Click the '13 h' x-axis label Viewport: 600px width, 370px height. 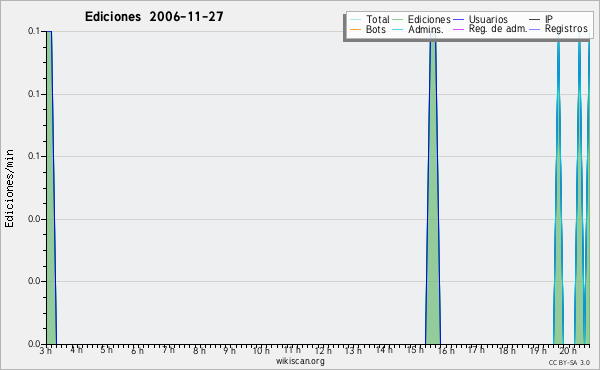click(353, 350)
